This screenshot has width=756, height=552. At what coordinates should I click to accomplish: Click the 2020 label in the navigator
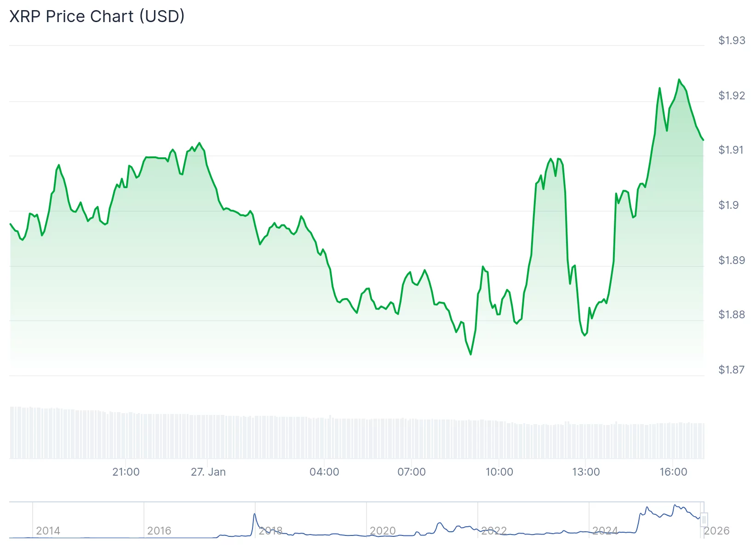point(383,531)
